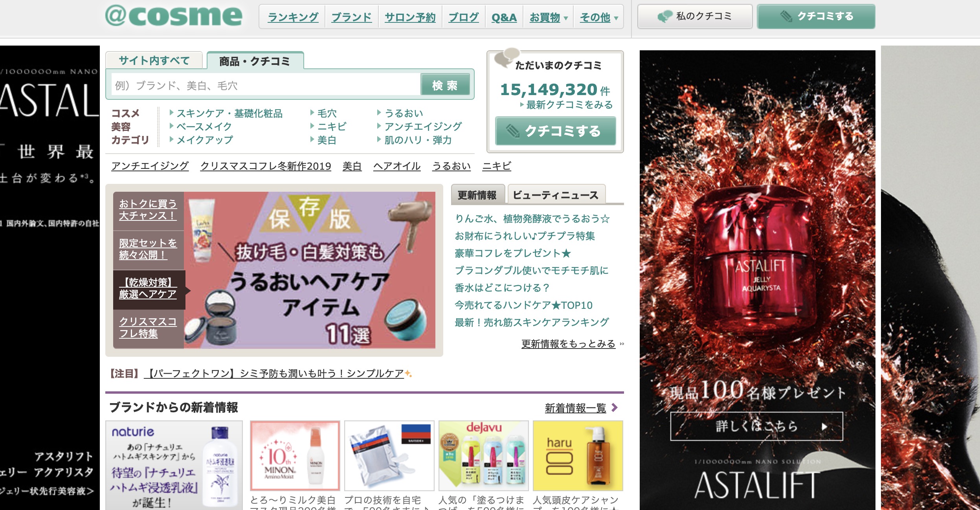Click large green クチコミする pencil button
The width and height of the screenshot is (980, 510).
pos(555,131)
